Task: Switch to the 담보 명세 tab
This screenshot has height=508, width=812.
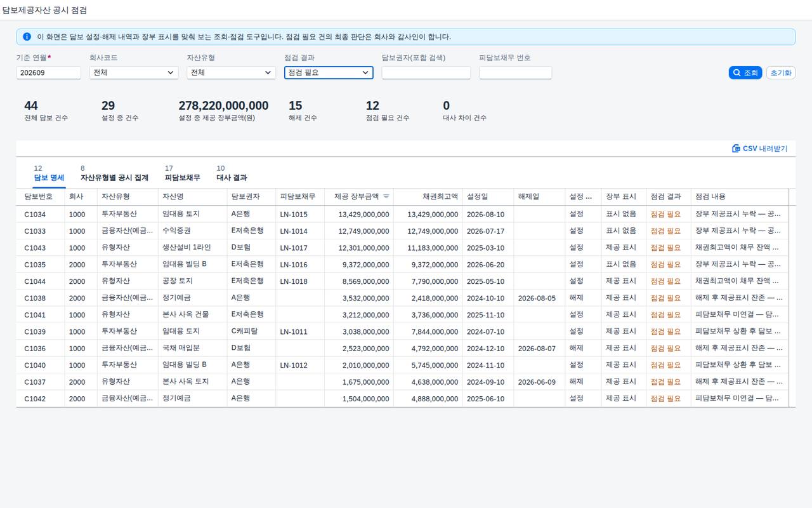Action: 49,173
